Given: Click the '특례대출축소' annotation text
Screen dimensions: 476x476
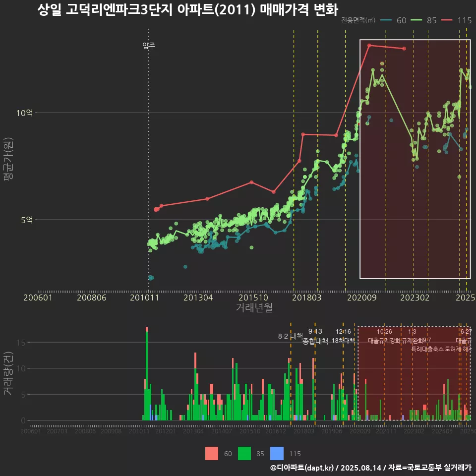Looking at the screenshot, I should click(427, 349).
